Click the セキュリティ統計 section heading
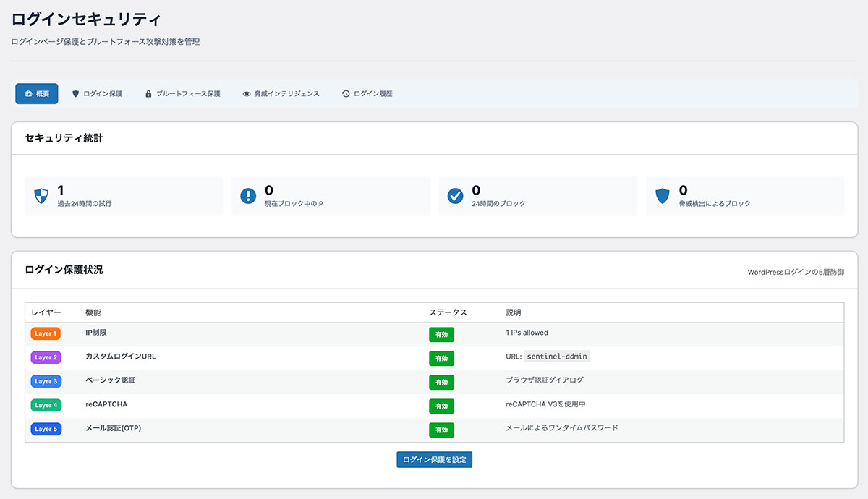Viewport: 868px width, 499px height. click(x=64, y=138)
